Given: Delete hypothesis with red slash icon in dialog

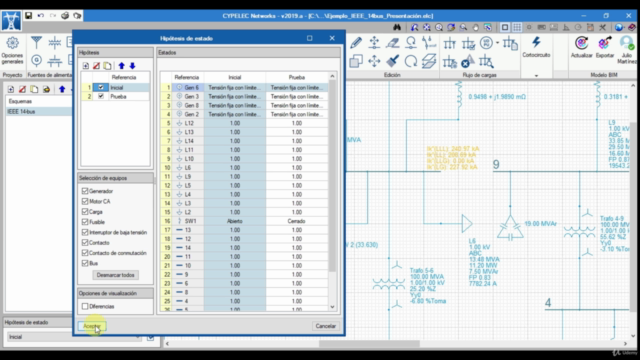Looking at the screenshot, I should tap(96, 66).
